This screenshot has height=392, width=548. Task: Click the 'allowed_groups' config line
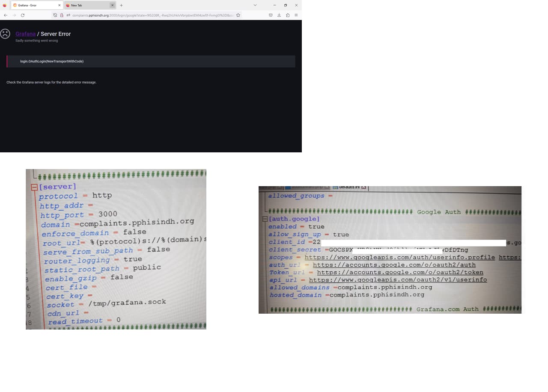301,196
